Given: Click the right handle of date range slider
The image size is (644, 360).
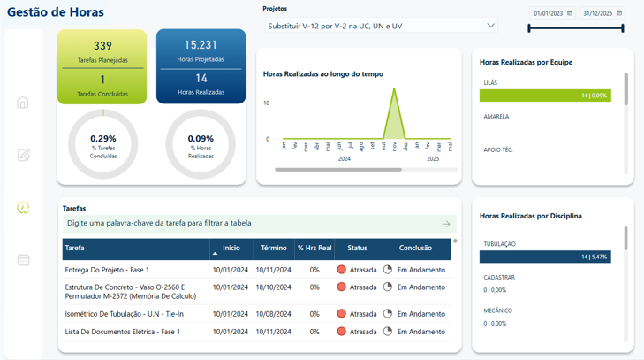Looking at the screenshot, I should point(623,28).
